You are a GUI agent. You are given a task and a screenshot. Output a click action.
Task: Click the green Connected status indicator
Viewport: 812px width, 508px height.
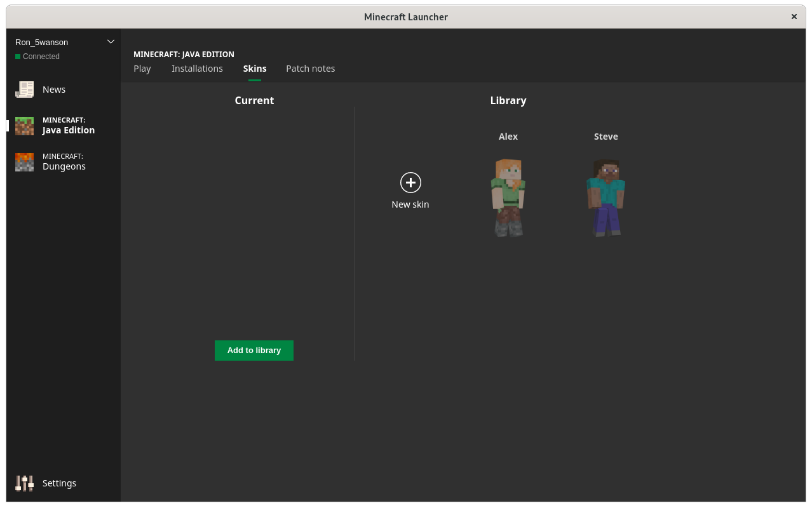point(18,57)
